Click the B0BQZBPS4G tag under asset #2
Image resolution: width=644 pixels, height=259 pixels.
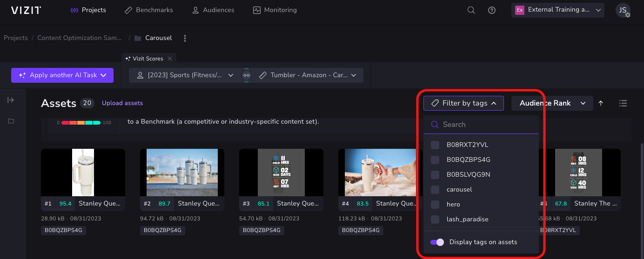click(x=162, y=230)
